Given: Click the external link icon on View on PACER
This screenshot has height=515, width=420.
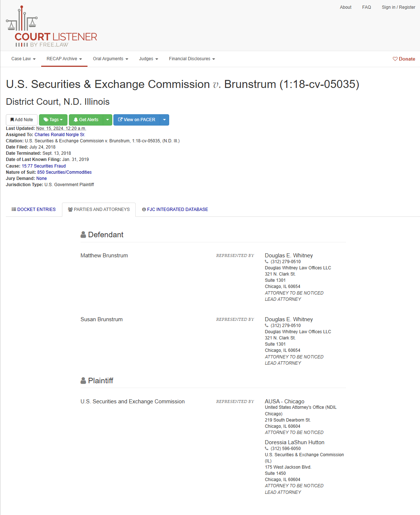Looking at the screenshot, I should point(120,120).
